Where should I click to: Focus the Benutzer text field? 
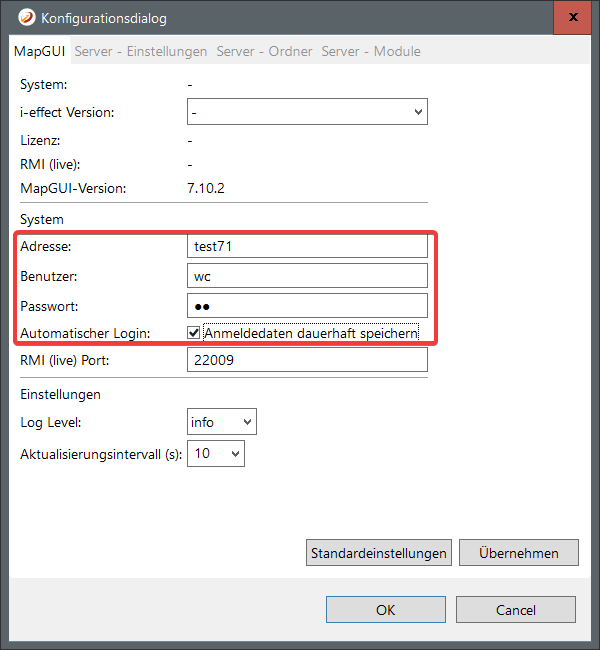307,275
